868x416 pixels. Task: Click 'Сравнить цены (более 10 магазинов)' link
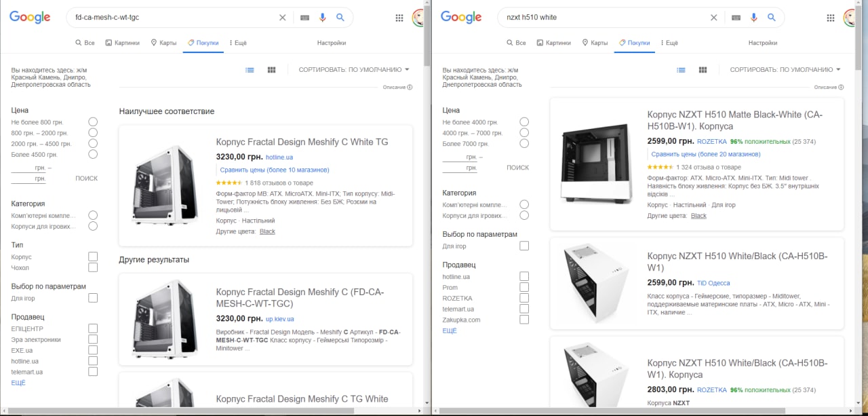click(275, 170)
